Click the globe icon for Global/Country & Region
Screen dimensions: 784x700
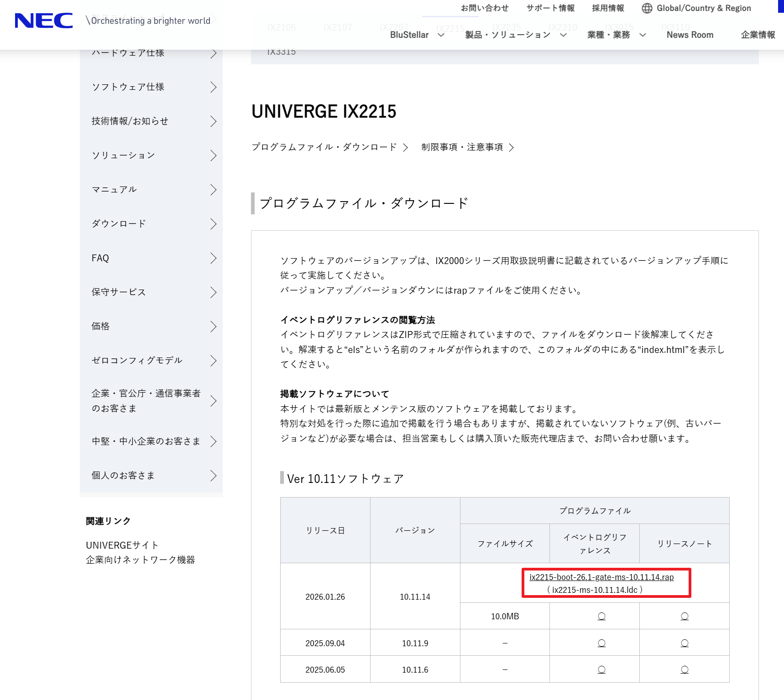click(x=647, y=8)
